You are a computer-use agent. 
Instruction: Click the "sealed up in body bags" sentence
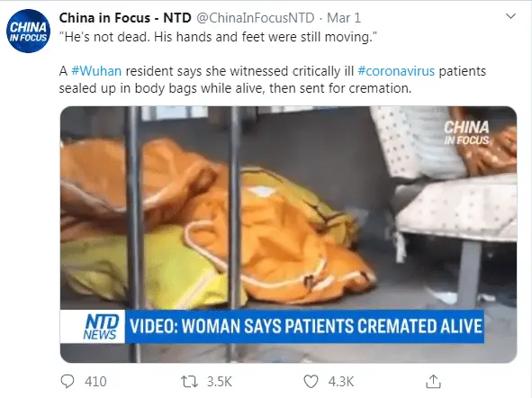point(235,88)
